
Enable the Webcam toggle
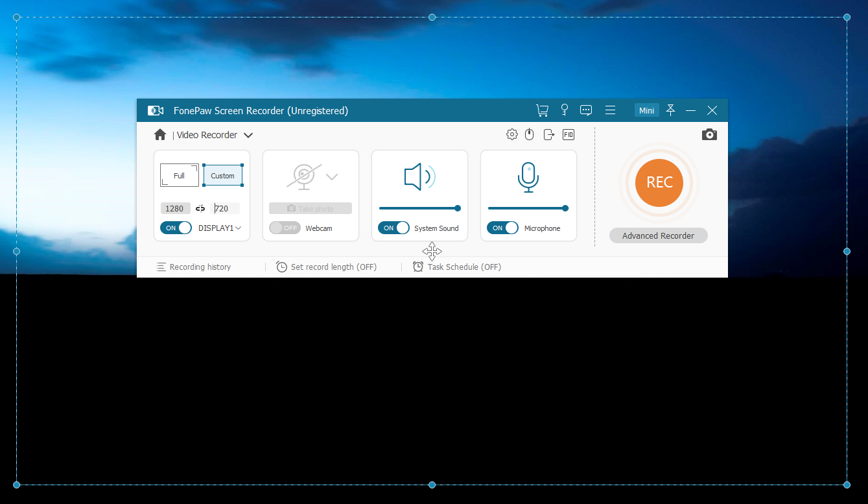tap(285, 228)
